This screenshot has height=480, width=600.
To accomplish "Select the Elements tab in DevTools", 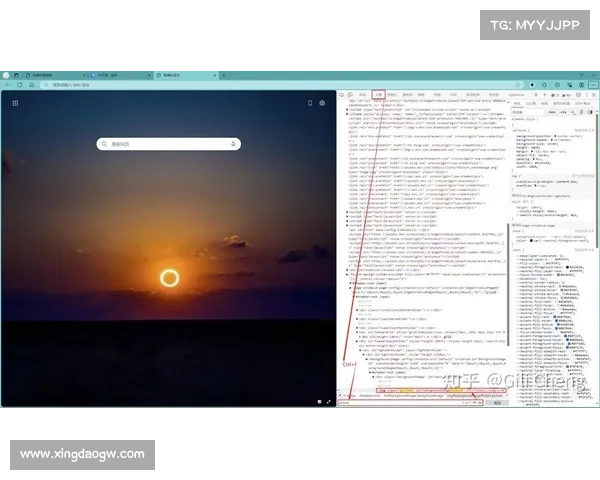I will tap(377, 94).
